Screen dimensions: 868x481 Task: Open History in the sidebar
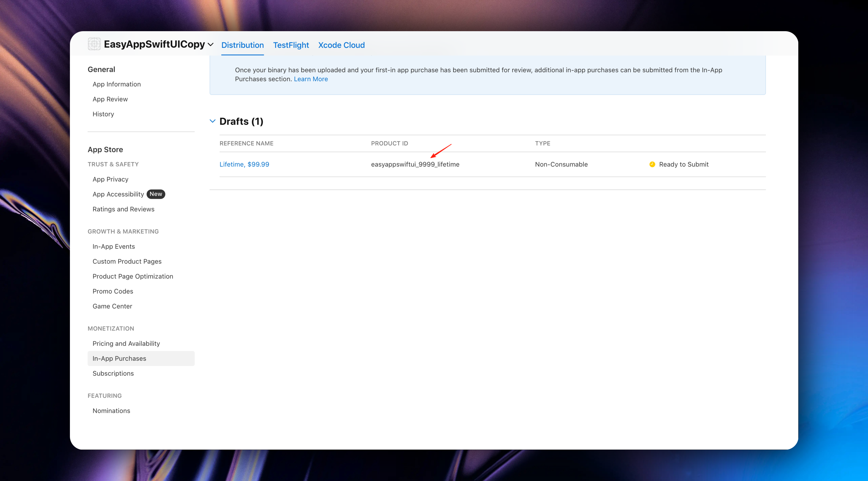pos(103,114)
